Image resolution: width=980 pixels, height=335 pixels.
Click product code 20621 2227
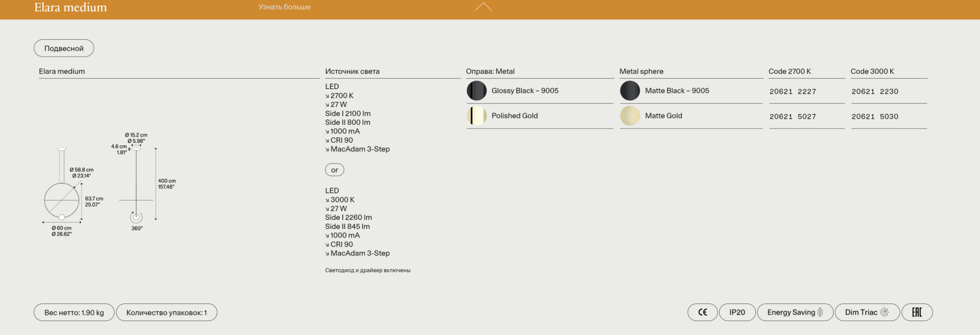click(x=793, y=92)
